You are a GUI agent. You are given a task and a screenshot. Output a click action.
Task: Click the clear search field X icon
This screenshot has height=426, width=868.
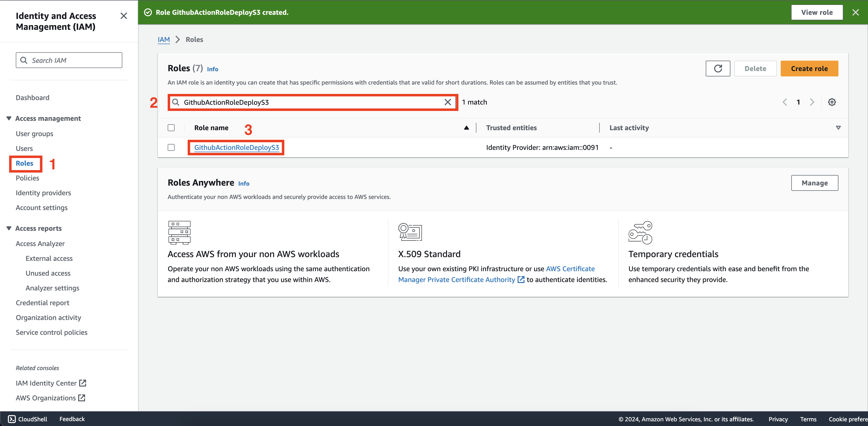[448, 102]
